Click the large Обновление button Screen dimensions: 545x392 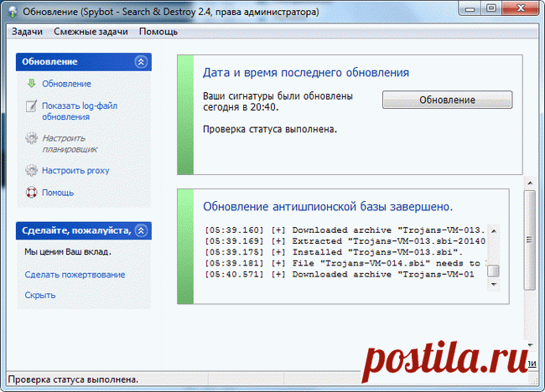click(448, 100)
